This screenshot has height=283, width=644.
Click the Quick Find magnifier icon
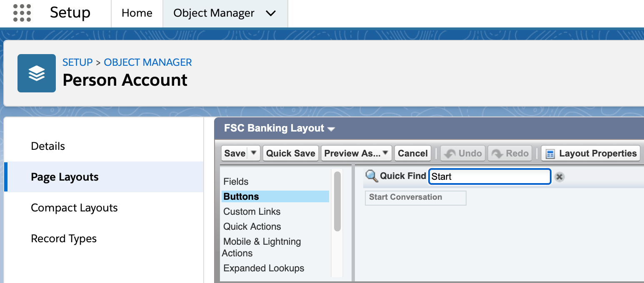coord(371,176)
